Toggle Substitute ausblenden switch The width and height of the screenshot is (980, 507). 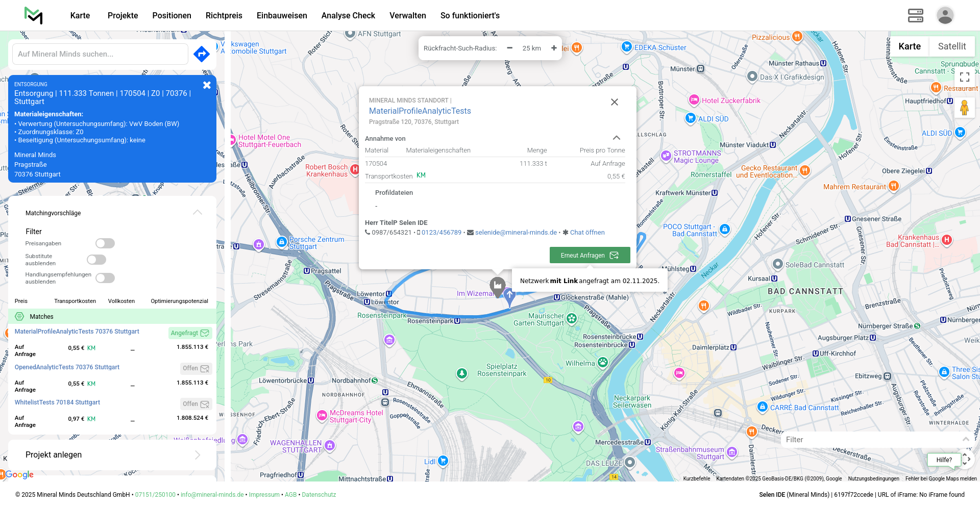tap(96, 260)
